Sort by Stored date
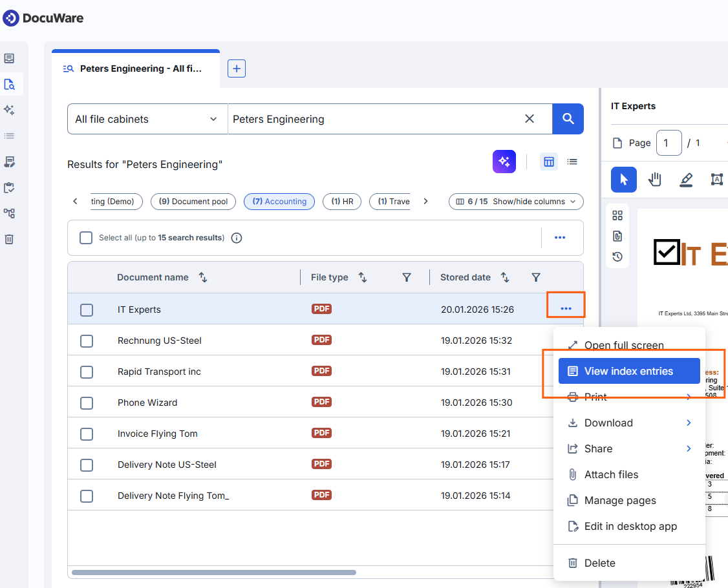This screenshot has height=588, width=728. 505,278
